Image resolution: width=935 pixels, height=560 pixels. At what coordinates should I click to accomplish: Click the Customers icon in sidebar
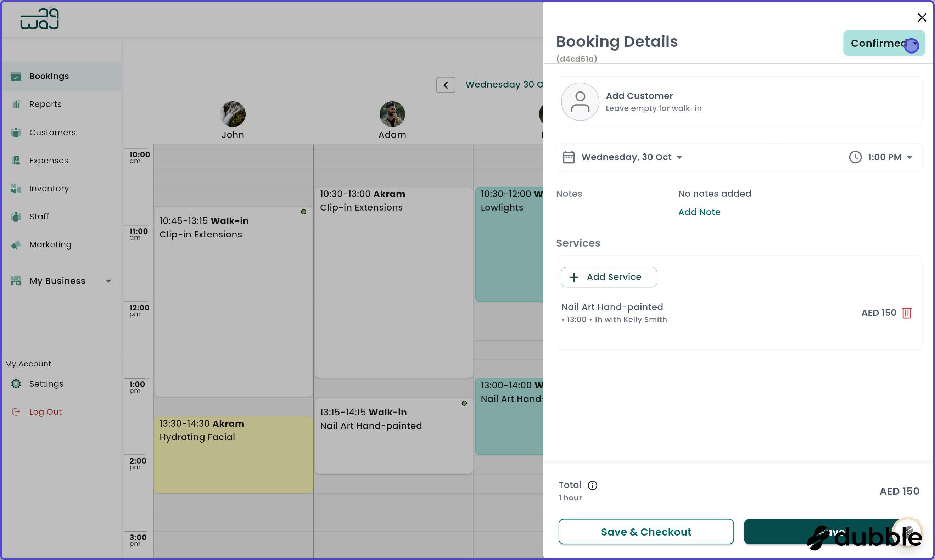16,132
